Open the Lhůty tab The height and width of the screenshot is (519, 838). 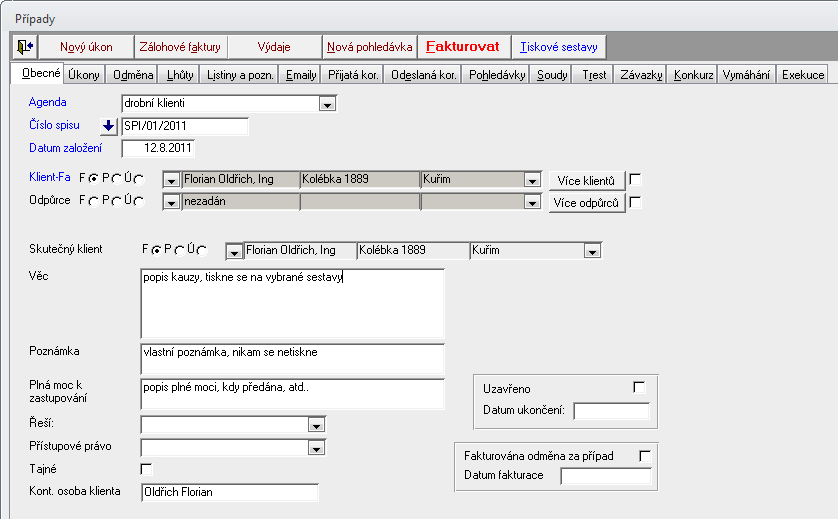[x=180, y=75]
